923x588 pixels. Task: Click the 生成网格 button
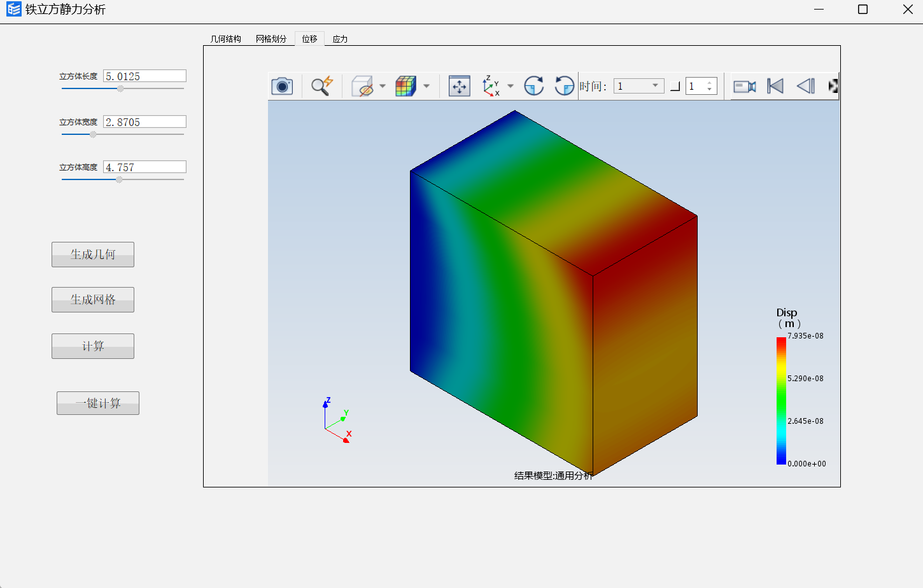pyautogui.click(x=93, y=300)
